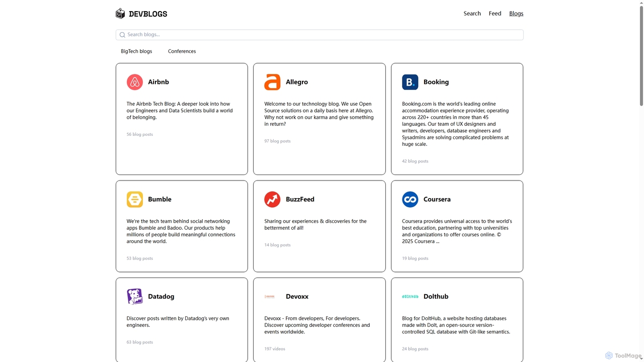Go to the DEVBLOGS home title
The image size is (644, 362).
click(x=148, y=14)
